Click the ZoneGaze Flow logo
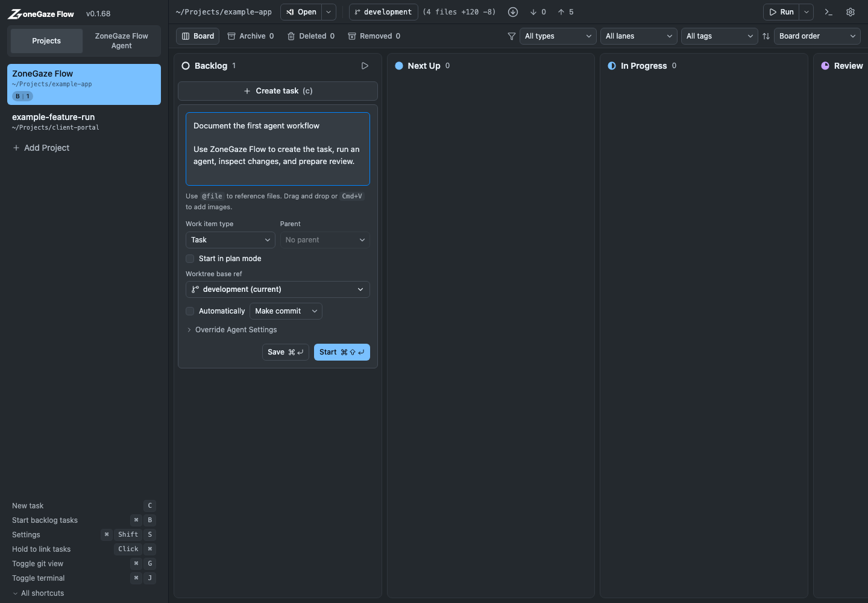868x603 pixels. (x=41, y=14)
